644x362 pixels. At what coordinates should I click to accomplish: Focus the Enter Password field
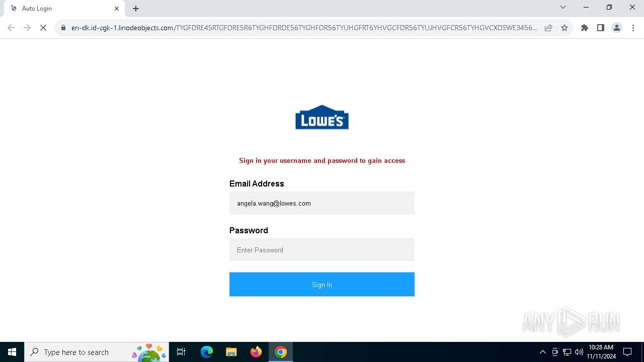point(322,250)
